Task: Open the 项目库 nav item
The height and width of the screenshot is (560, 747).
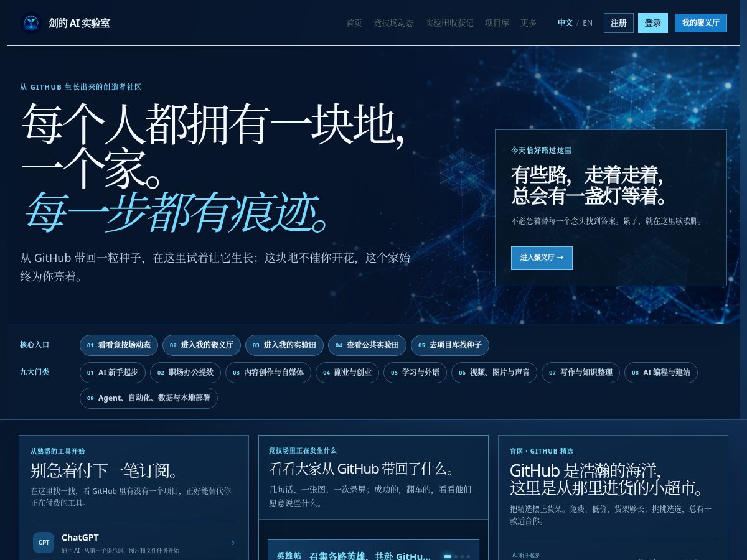Action: [x=497, y=23]
